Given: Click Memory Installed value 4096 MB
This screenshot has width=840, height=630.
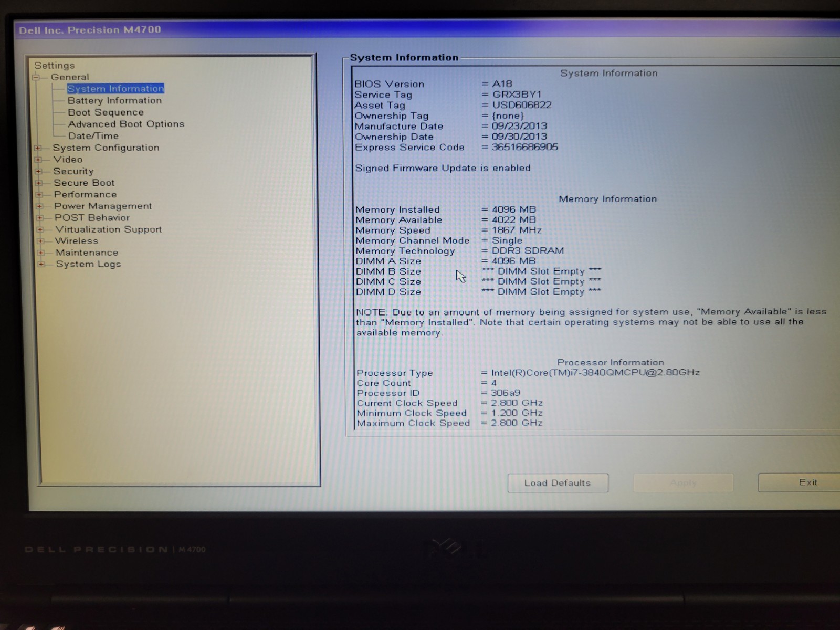Looking at the screenshot, I should pyautogui.click(x=513, y=209).
